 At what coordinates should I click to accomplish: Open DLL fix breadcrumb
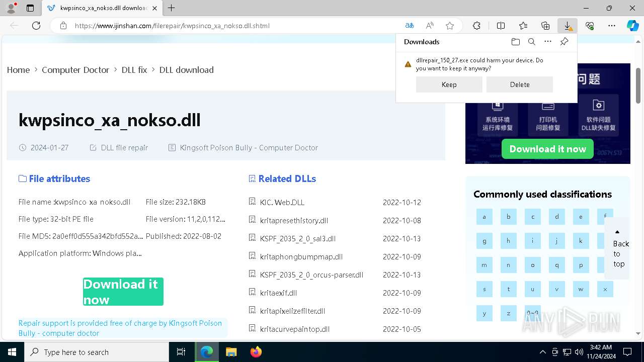point(134,70)
